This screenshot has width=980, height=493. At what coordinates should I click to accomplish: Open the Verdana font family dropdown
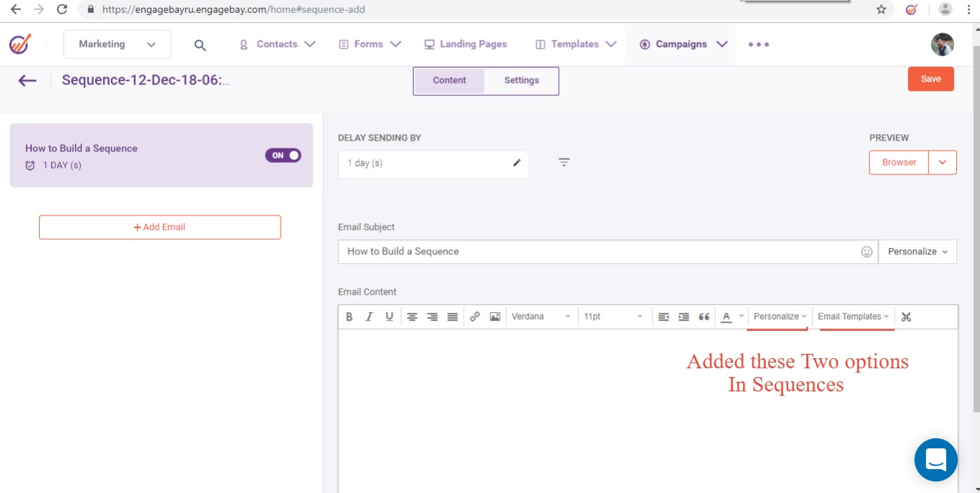(541, 316)
